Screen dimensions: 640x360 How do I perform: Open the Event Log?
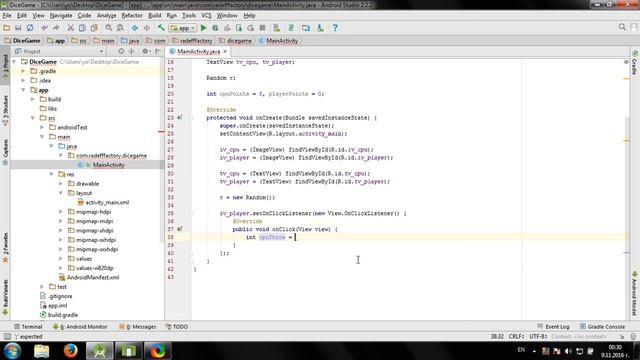(553, 327)
